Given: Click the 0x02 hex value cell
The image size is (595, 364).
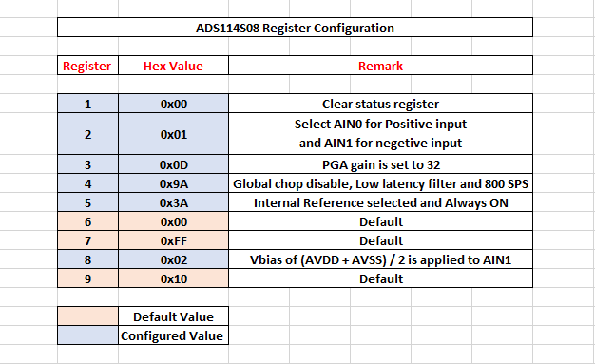Looking at the screenshot, I should coord(173,259).
